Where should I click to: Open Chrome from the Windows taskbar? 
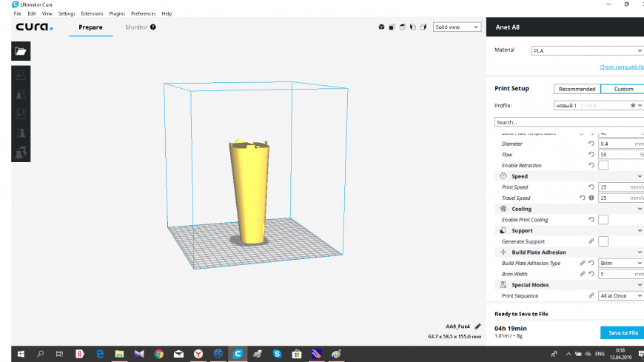click(159, 354)
